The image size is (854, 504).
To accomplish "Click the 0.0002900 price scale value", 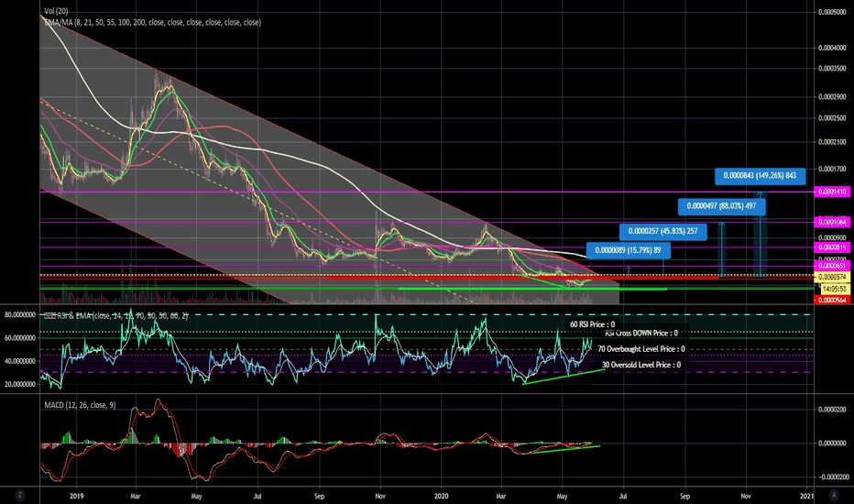I will 832,97.
